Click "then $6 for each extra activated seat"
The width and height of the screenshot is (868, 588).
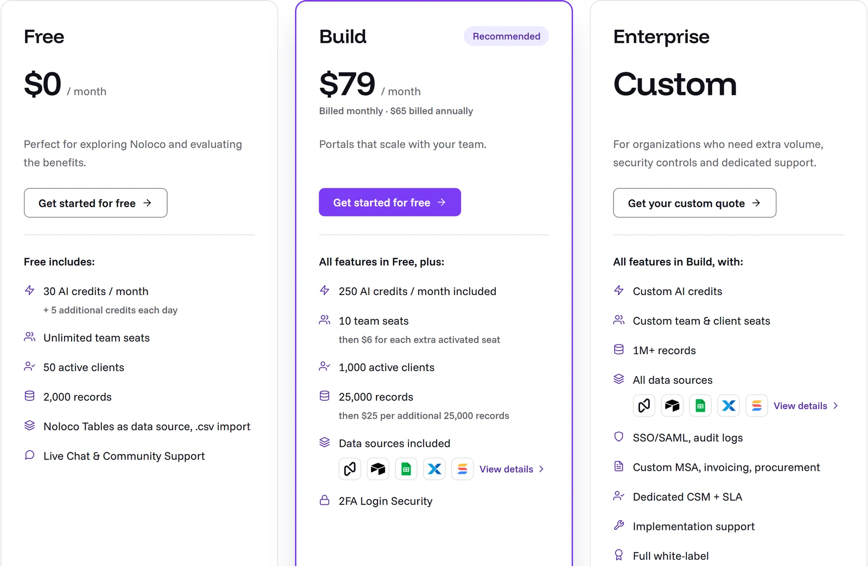coord(419,340)
